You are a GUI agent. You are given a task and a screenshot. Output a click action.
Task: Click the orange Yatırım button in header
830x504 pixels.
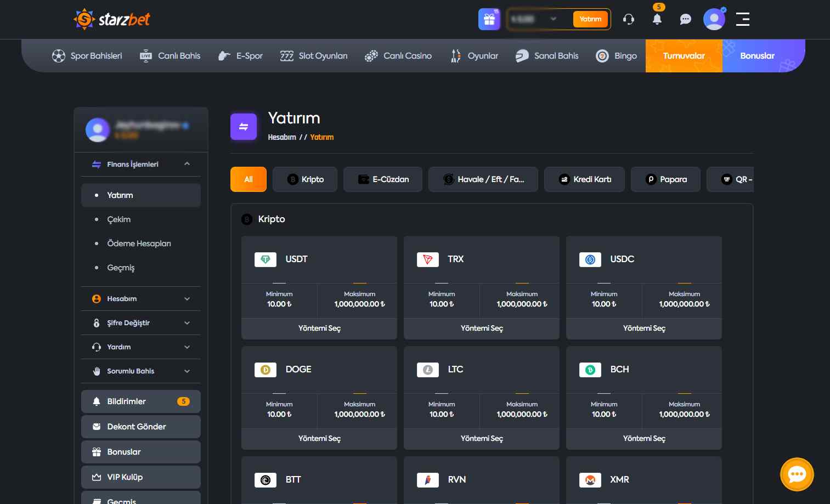click(590, 19)
